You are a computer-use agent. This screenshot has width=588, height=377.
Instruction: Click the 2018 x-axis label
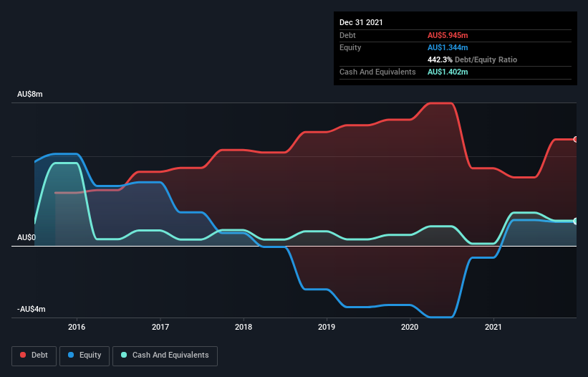244,327
